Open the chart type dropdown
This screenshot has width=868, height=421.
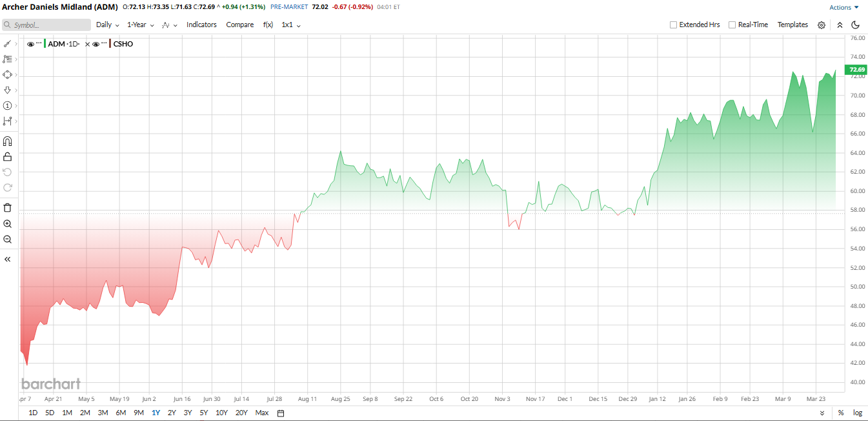pos(170,25)
